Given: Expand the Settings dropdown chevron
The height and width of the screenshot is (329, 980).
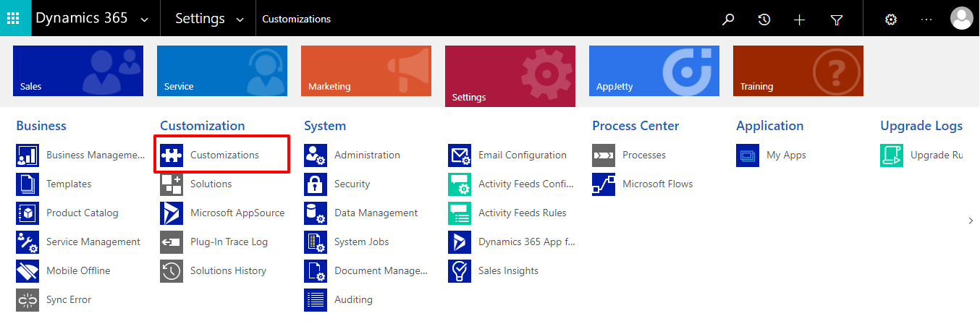Looking at the screenshot, I should [240, 20].
